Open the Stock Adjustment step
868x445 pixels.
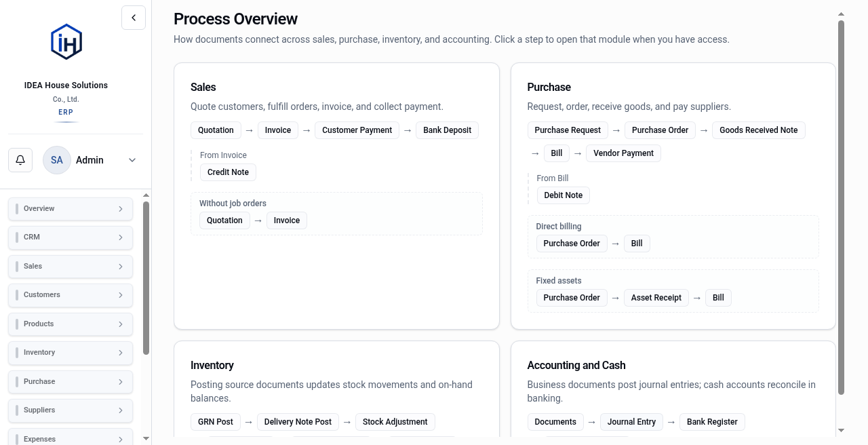coord(395,422)
